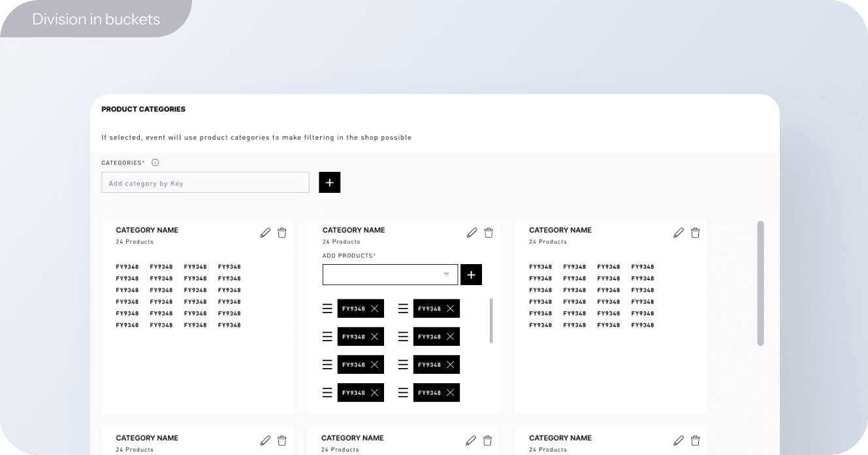
Task: Remove fourth-row right FY9348 chip with X
Action: pos(450,393)
